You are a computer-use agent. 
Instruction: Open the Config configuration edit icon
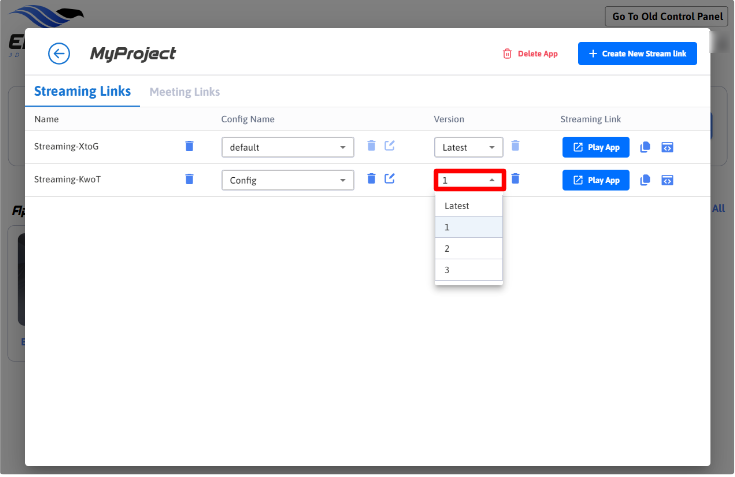[x=390, y=179]
